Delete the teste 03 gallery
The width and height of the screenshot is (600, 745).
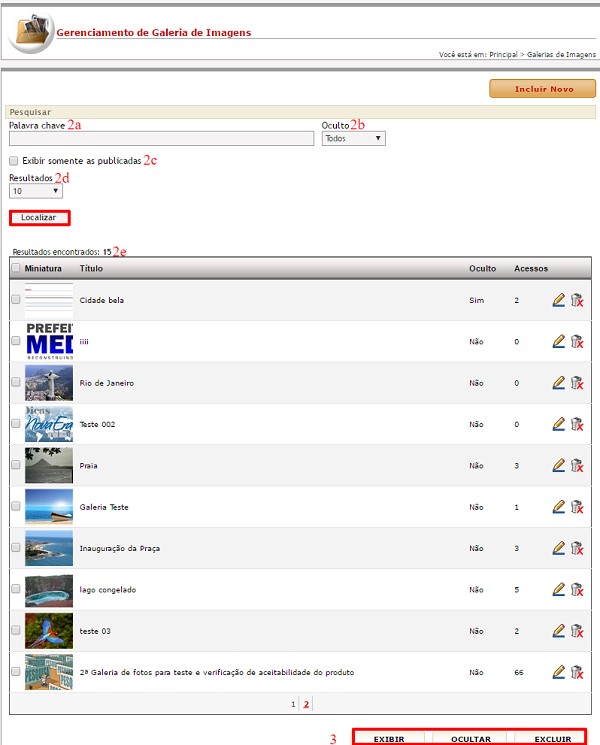[577, 631]
